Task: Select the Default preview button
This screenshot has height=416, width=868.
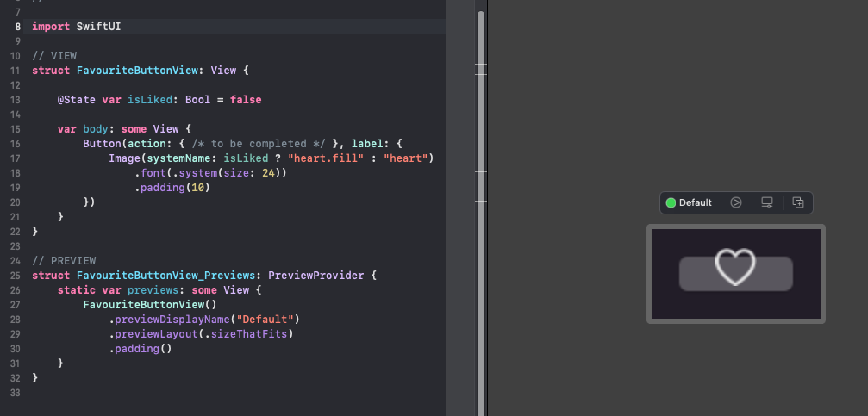Action: pos(690,202)
